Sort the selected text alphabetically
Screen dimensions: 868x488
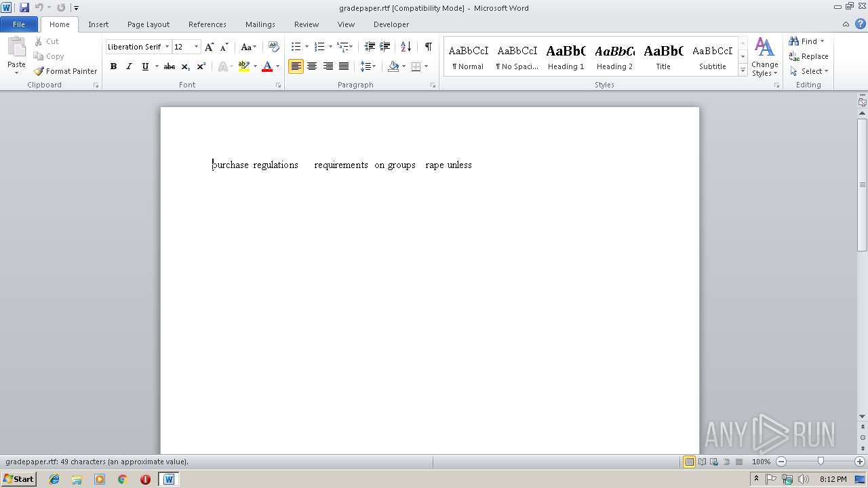[406, 47]
